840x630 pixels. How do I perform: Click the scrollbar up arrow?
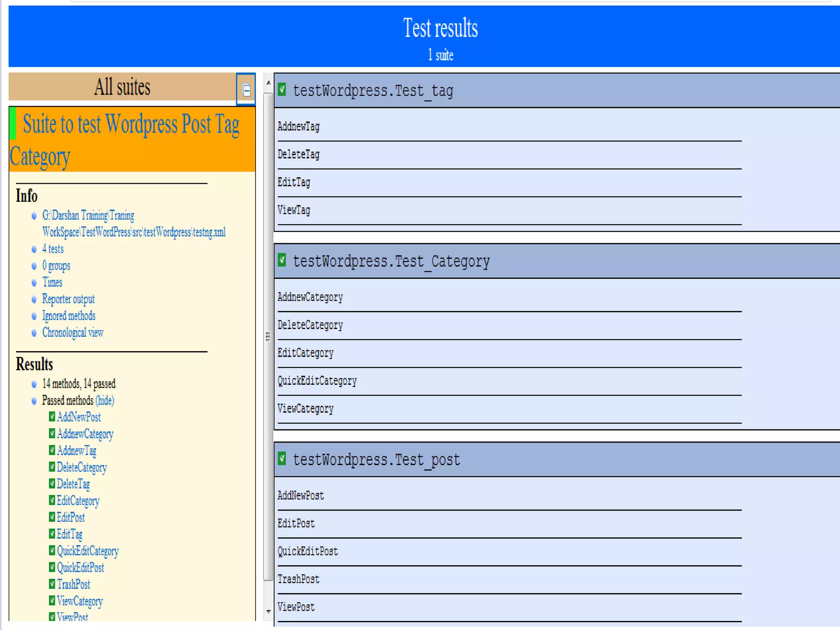point(268,83)
